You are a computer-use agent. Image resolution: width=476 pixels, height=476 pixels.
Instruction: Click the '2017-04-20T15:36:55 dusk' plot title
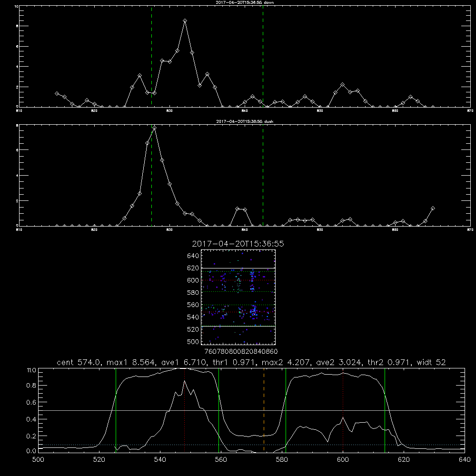[x=245, y=121]
